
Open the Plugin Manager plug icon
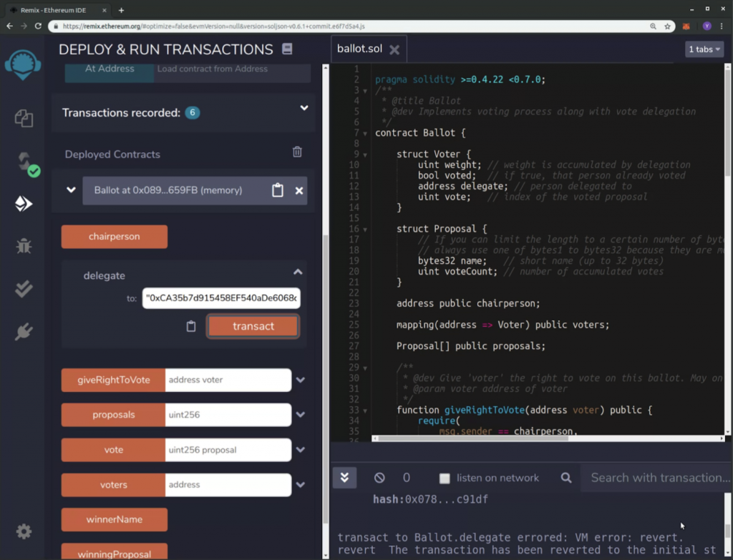24,332
